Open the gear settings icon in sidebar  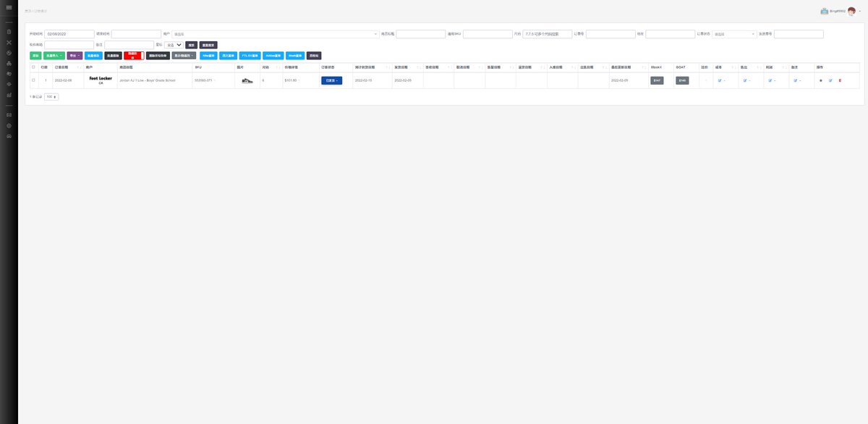[9, 126]
